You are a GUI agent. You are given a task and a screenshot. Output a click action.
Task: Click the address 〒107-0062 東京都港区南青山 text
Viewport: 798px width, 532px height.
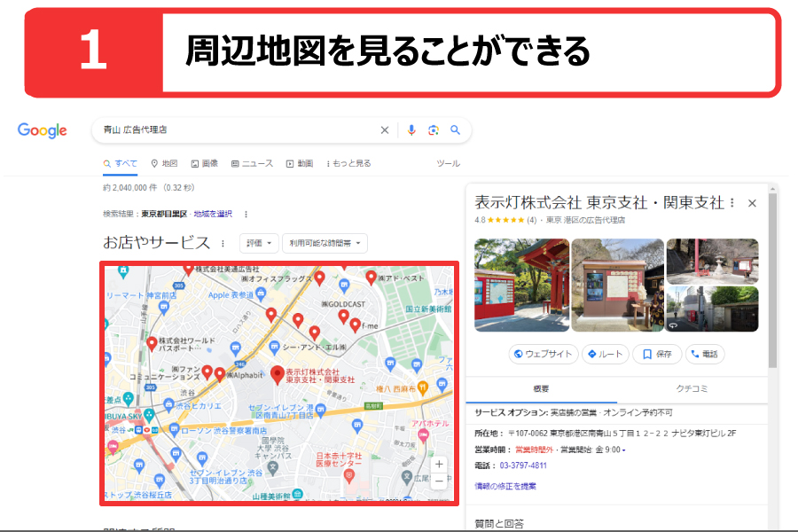click(x=622, y=434)
